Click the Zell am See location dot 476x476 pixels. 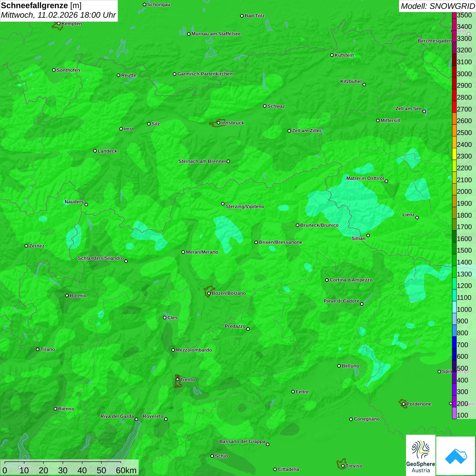[x=424, y=112]
